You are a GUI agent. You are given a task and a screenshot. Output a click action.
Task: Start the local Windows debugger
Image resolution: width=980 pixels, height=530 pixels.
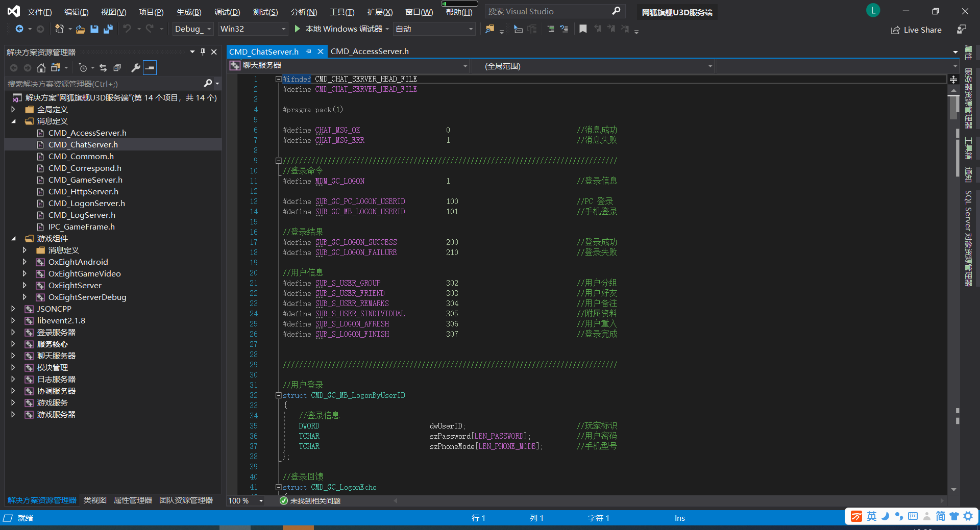pyautogui.click(x=297, y=29)
